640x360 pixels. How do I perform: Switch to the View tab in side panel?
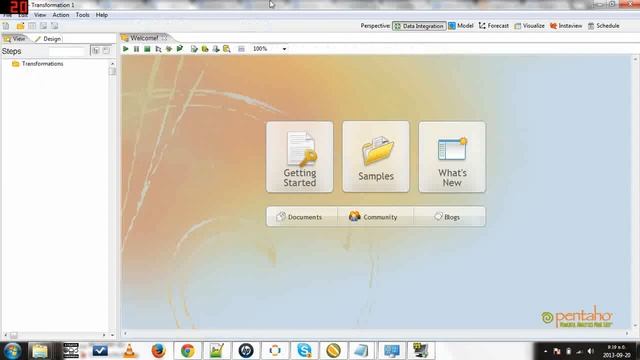(x=15, y=39)
